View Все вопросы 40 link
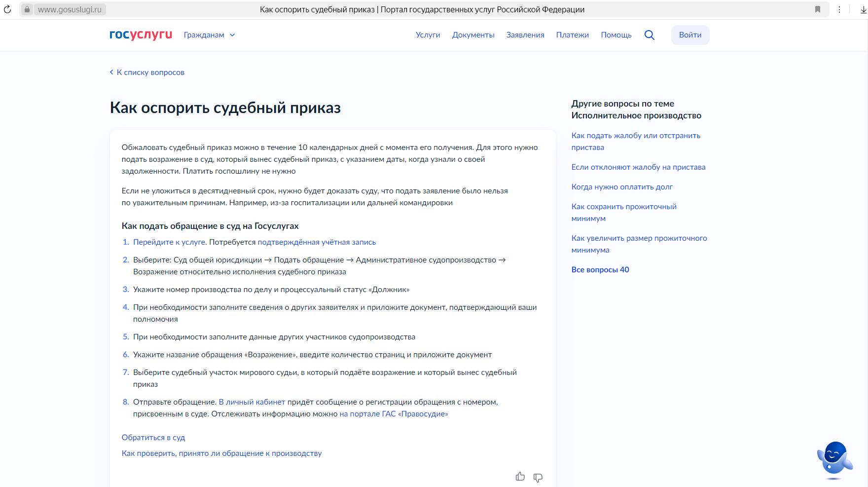Screen dimensions: 868x487 (600, 270)
